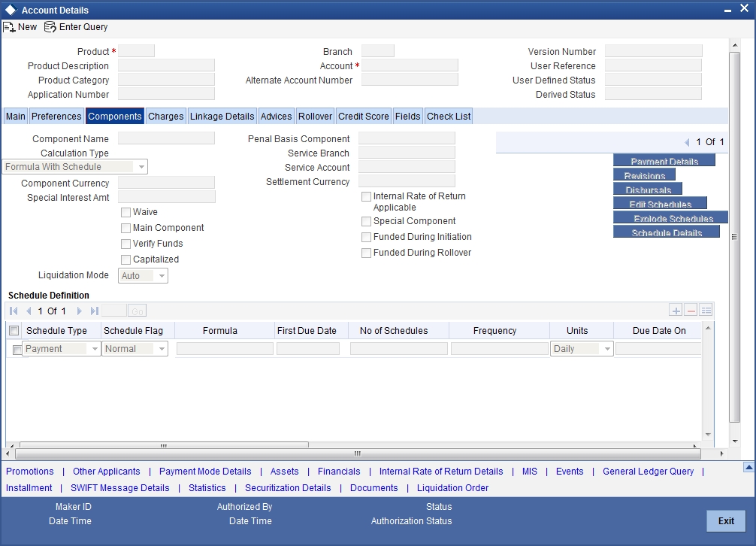Click the Edit Schedules button
The image size is (756, 546).
pyautogui.click(x=660, y=203)
